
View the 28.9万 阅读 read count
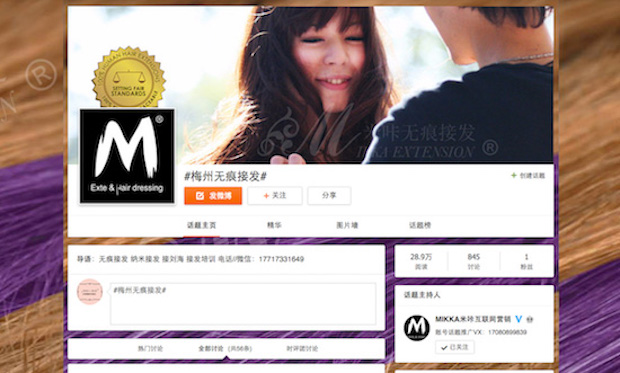coord(421,261)
